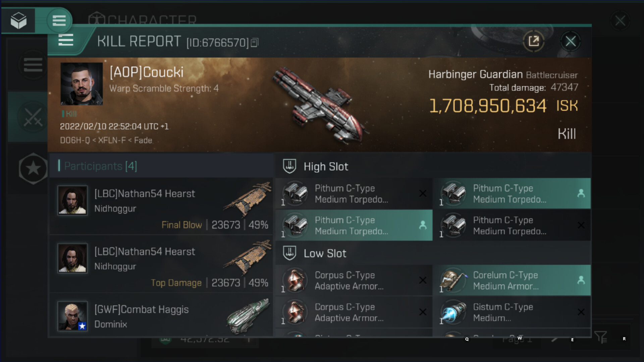Open the star badge sidebar icon
Image resolution: width=644 pixels, height=362 pixels.
pos(33,169)
